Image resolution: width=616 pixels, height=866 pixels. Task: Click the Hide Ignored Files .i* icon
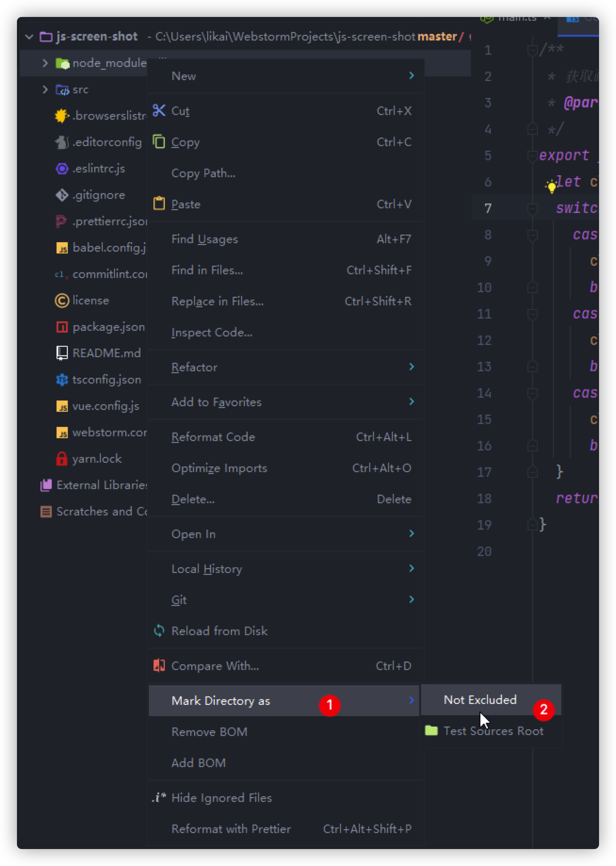click(x=159, y=797)
